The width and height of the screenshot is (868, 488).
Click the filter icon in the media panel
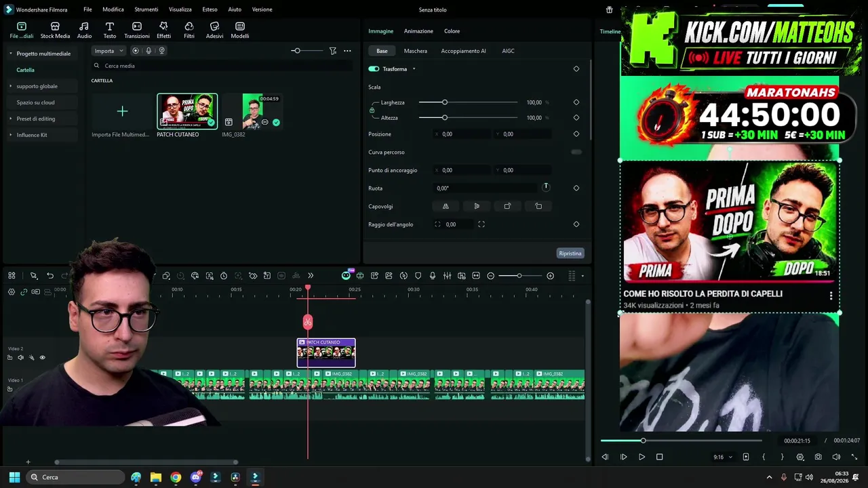(333, 51)
